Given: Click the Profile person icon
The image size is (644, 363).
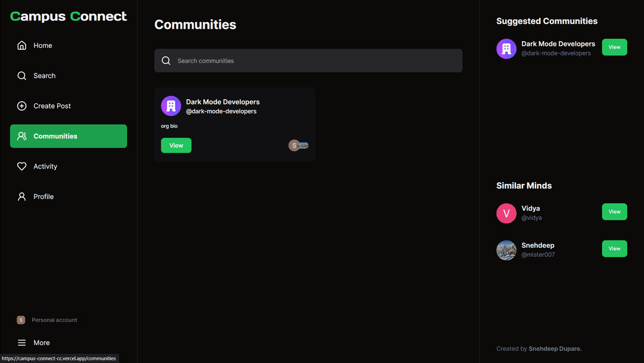Looking at the screenshot, I should coord(22,196).
